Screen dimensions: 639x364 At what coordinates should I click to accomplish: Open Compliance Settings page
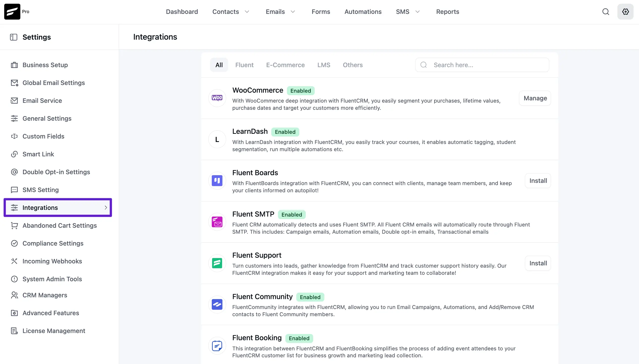(53, 243)
